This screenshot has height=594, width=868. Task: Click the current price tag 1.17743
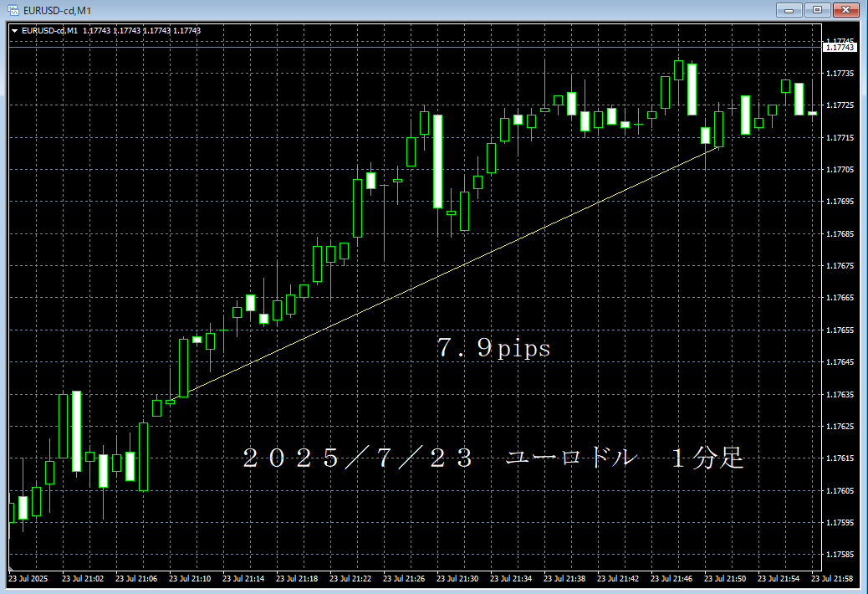pos(840,48)
